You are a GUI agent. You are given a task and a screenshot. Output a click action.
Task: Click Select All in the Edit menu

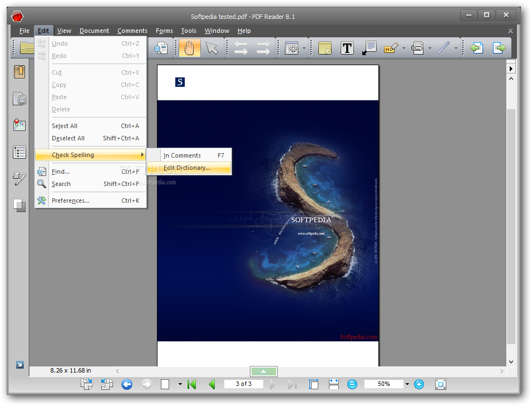(x=91, y=126)
